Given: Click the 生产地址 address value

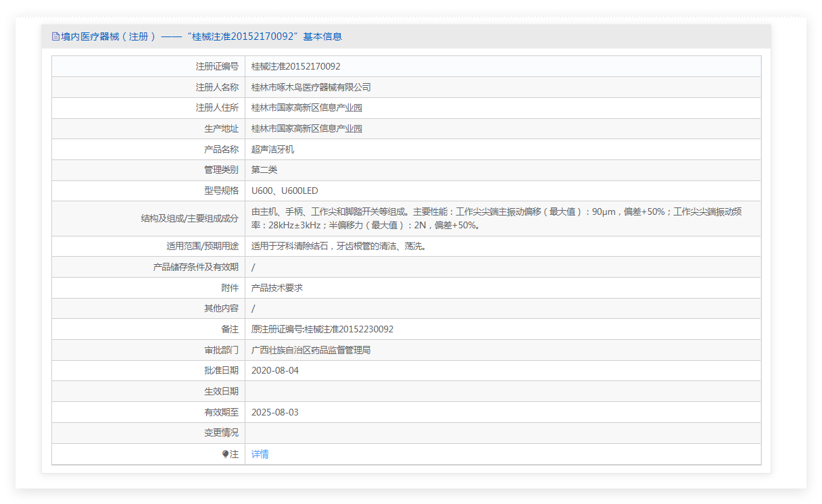Looking at the screenshot, I should 307,128.
